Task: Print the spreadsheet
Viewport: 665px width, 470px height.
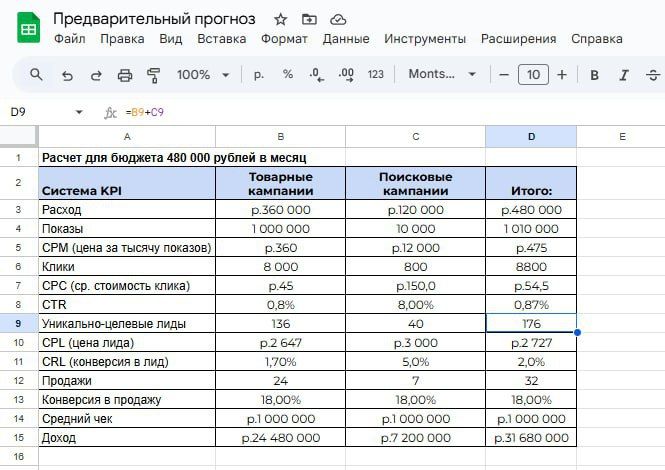Action: coord(125,76)
